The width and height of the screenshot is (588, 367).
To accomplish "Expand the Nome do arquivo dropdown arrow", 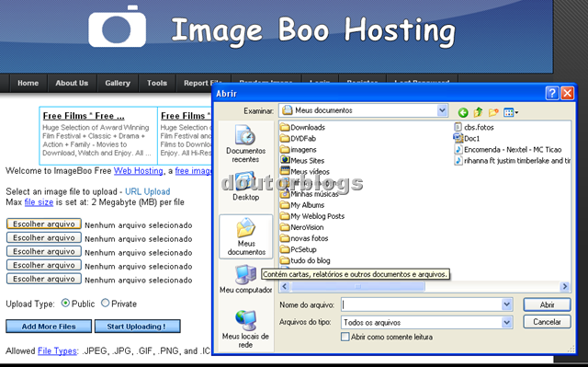I will (506, 304).
